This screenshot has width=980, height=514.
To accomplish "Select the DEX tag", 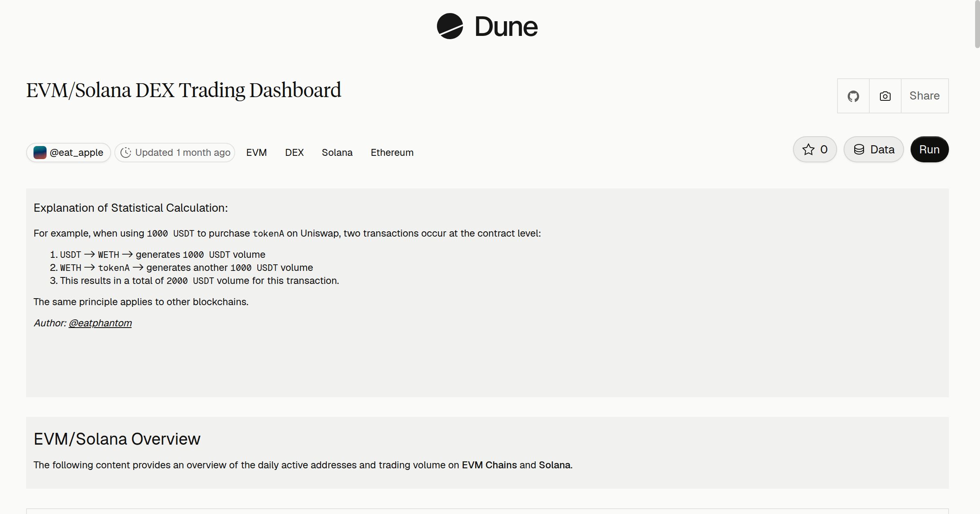I will (x=294, y=153).
